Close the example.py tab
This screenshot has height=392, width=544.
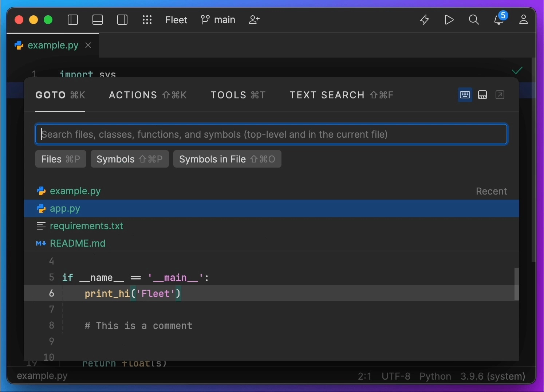click(88, 45)
